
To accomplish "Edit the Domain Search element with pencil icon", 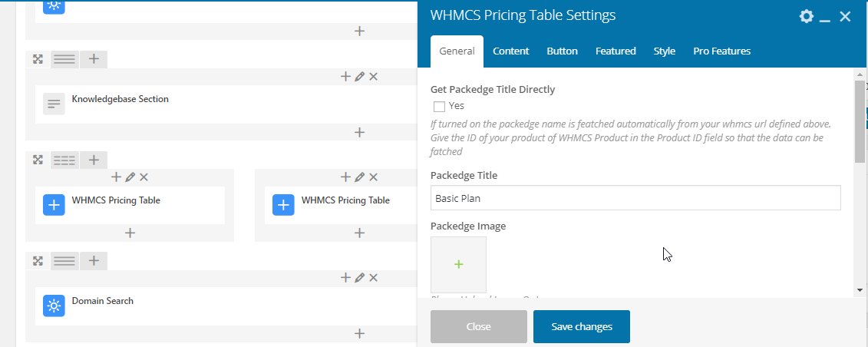I will [x=359, y=278].
